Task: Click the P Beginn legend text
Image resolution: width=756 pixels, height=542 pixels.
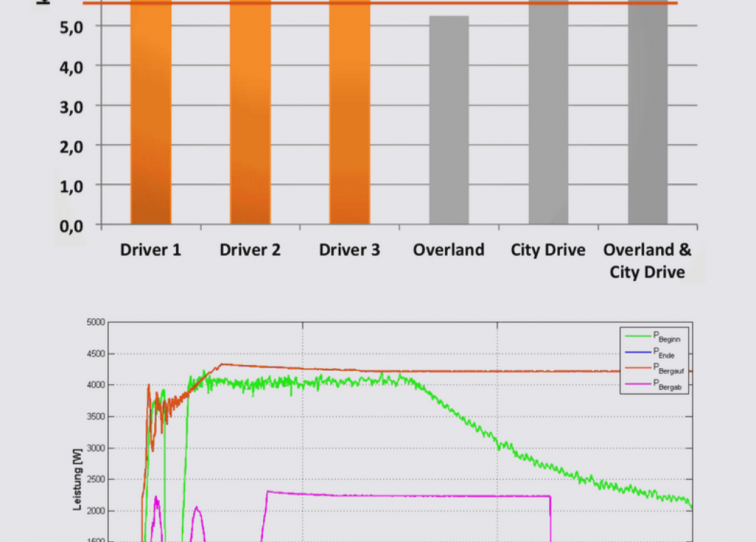Action: click(667, 337)
